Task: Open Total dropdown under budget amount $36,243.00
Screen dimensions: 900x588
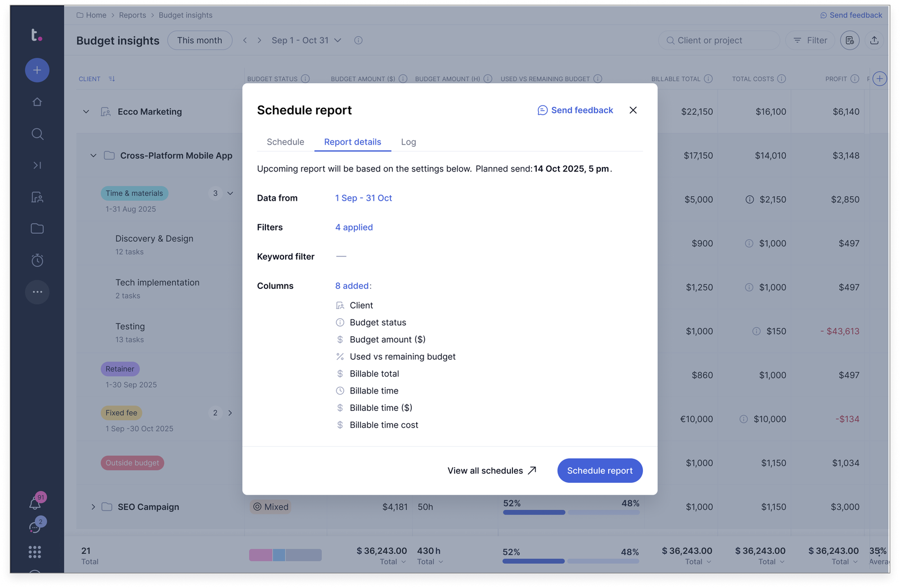Action: point(393,562)
